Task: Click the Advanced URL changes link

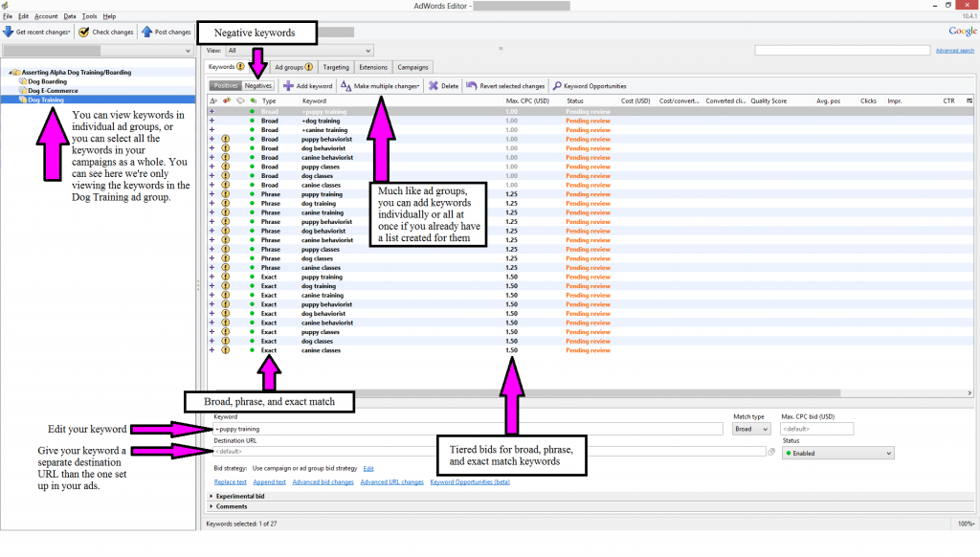Action: click(x=391, y=482)
